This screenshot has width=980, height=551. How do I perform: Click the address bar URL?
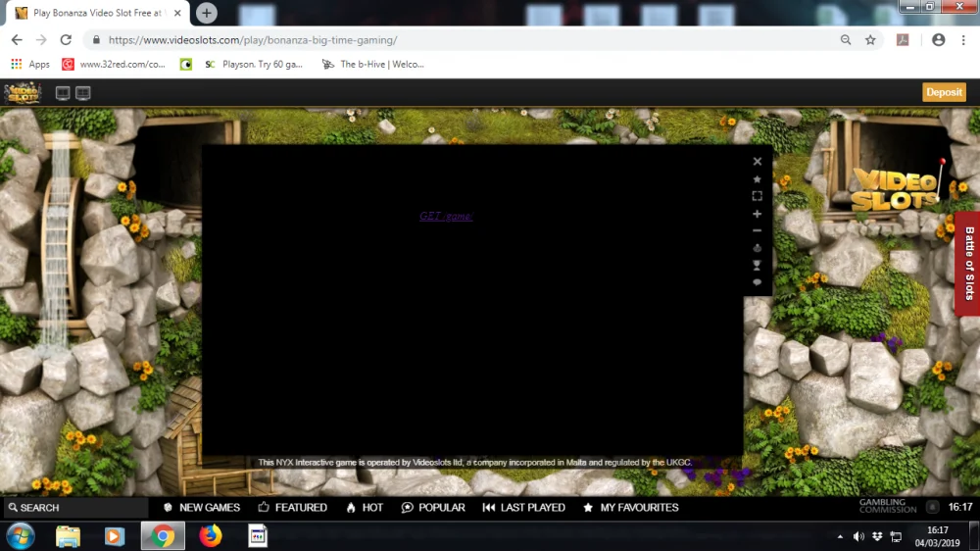pos(253,40)
